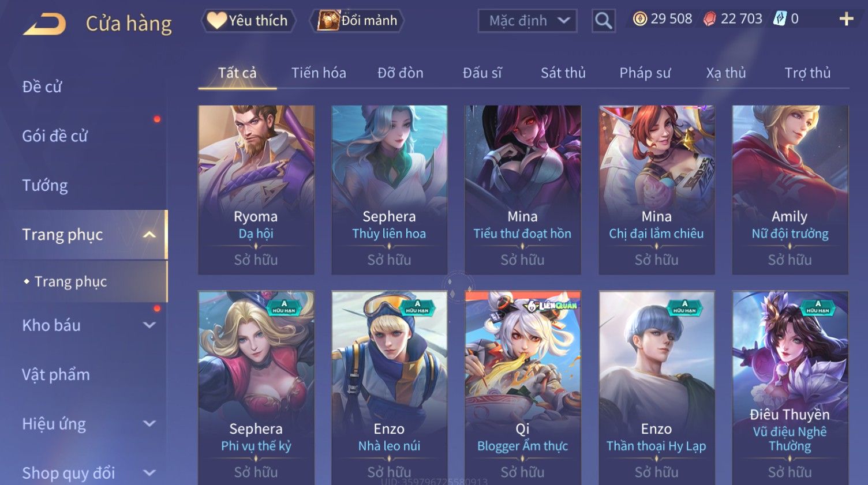Select Ryoma Dạ hội skin card

[x=256, y=190]
